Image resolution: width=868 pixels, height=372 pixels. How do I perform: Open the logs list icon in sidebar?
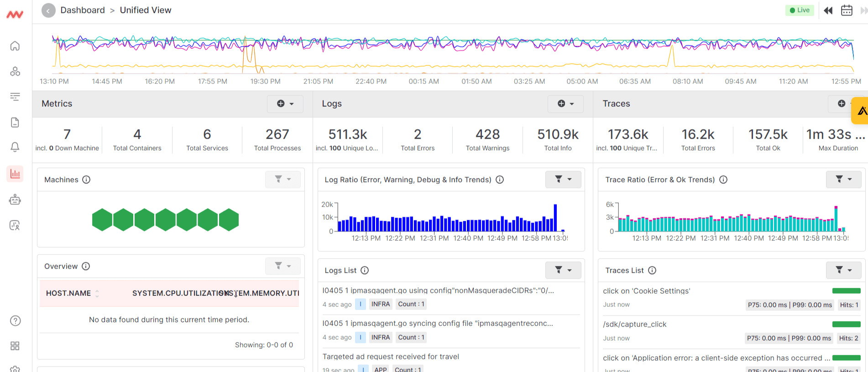[15, 97]
